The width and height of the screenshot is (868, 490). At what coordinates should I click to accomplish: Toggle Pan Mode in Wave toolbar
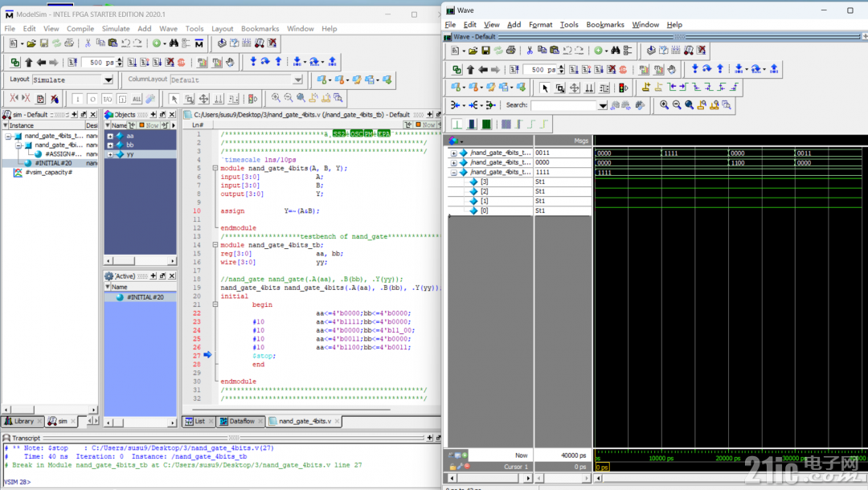pyautogui.click(x=575, y=88)
